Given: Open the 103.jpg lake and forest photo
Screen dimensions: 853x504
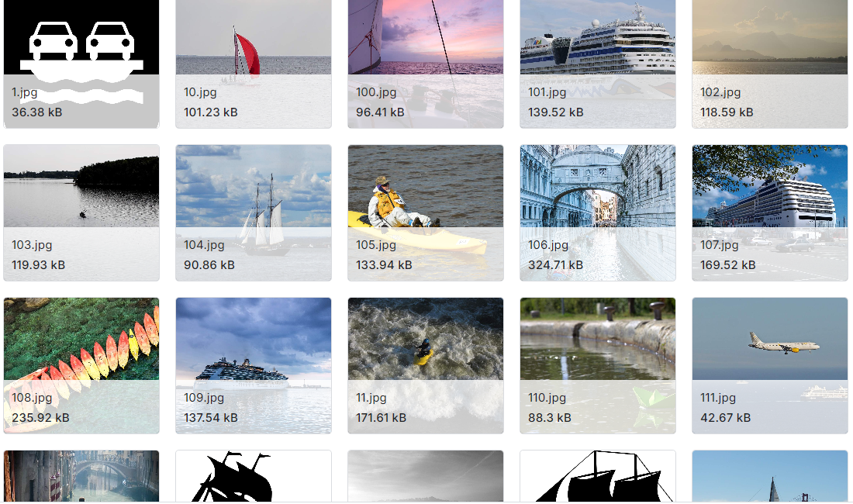Looking at the screenshot, I should [x=81, y=212].
